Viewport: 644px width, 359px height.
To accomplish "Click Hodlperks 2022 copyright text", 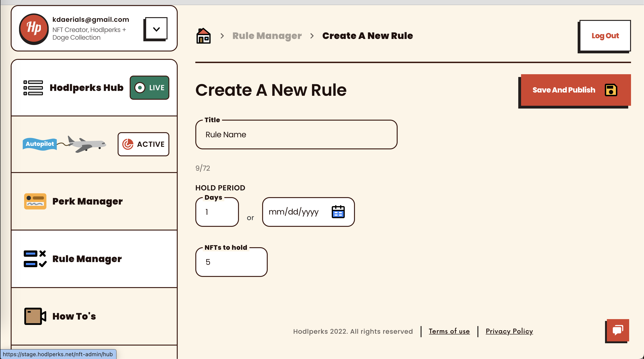I will point(353,331).
